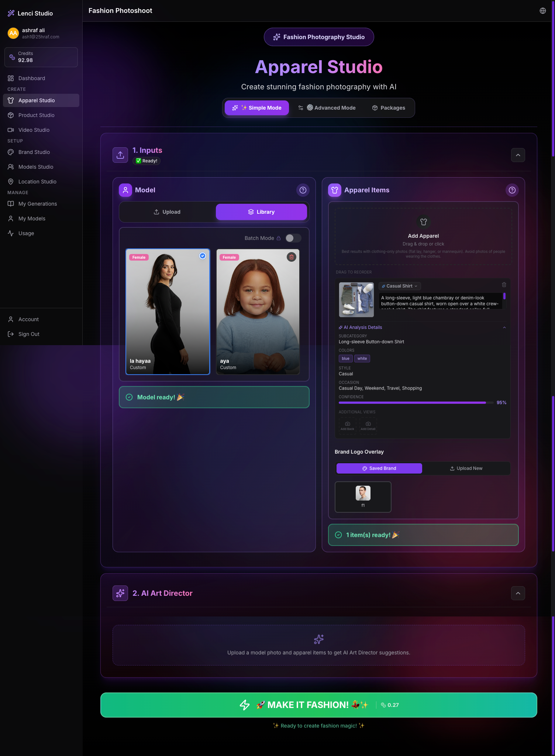Viewport: 555px width, 756px height.
Task: Open the Packages tab
Action: pos(389,108)
